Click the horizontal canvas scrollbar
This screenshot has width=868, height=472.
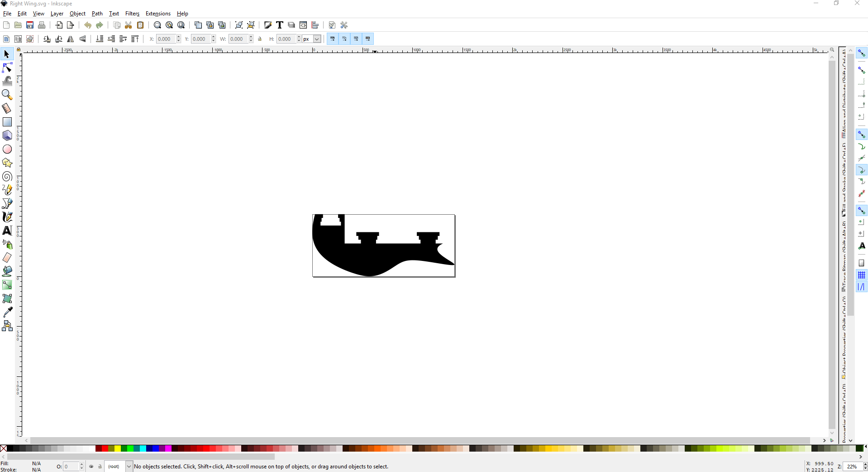420,441
